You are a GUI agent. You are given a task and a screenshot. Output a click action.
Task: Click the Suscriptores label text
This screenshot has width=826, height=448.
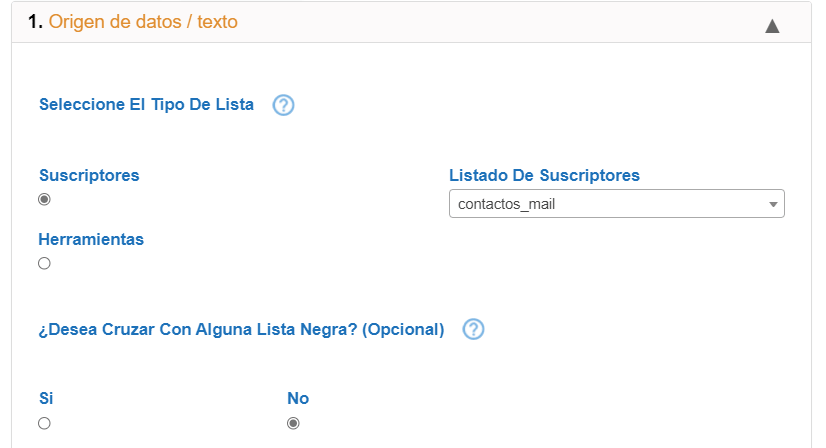[x=89, y=175]
